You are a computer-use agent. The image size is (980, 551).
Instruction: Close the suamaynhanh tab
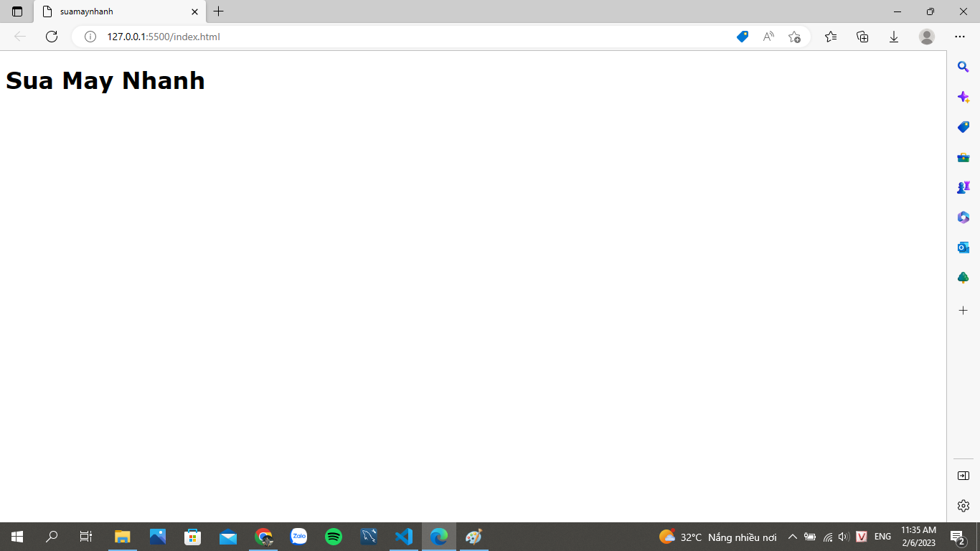tap(194, 11)
